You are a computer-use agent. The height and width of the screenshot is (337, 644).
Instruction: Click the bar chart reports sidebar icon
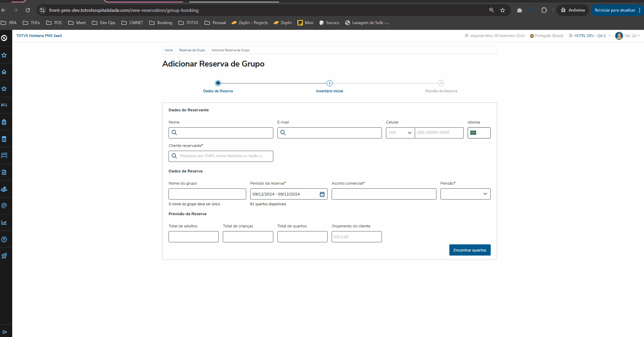[x=4, y=223]
